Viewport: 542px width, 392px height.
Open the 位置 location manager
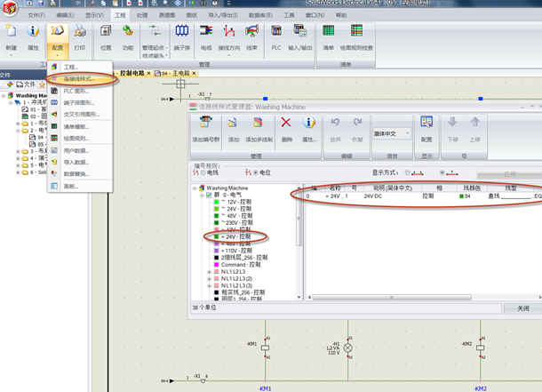[106, 31]
